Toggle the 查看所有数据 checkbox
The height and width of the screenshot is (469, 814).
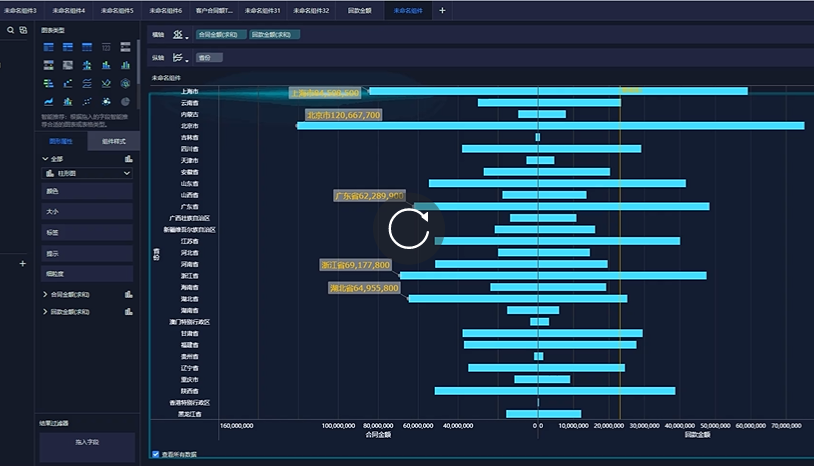point(155,454)
